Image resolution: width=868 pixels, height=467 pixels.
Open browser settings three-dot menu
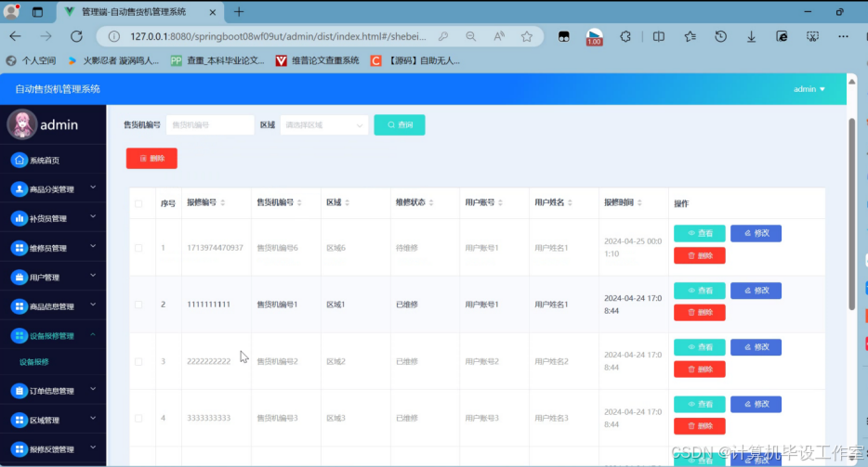click(843, 36)
